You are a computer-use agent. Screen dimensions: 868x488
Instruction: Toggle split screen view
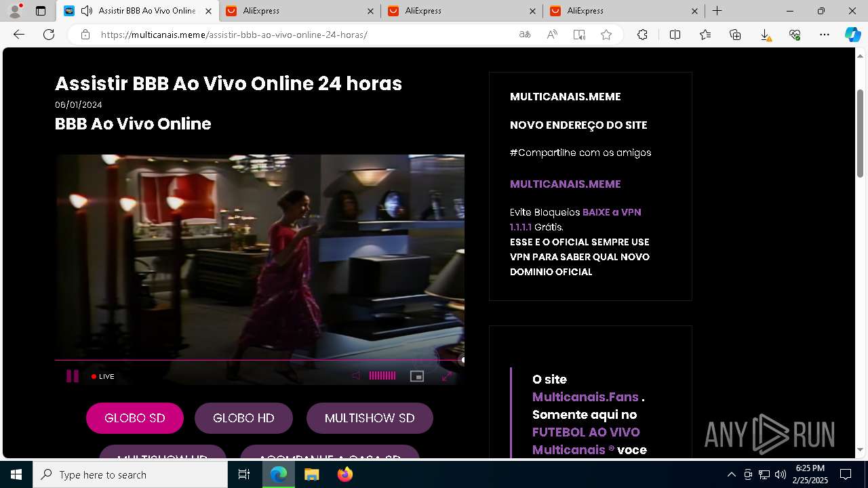pos(675,35)
